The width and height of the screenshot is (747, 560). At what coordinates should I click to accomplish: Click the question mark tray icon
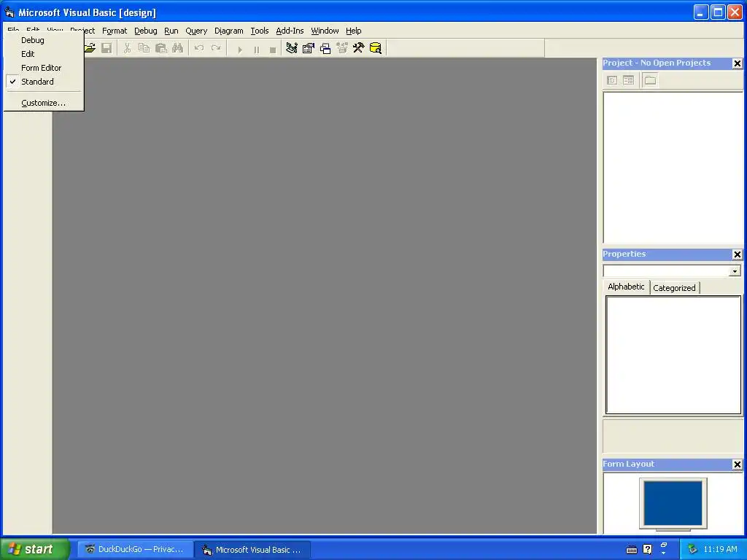click(648, 550)
